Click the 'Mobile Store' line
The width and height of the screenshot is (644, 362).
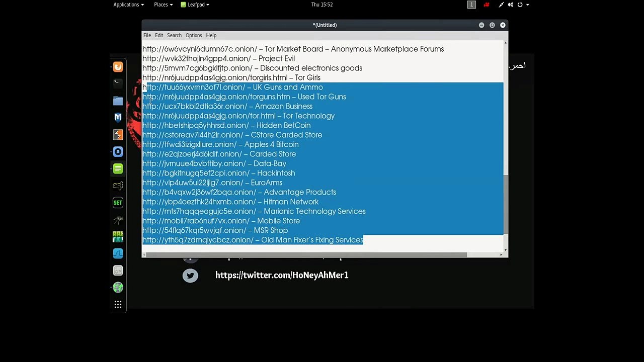coord(221,221)
